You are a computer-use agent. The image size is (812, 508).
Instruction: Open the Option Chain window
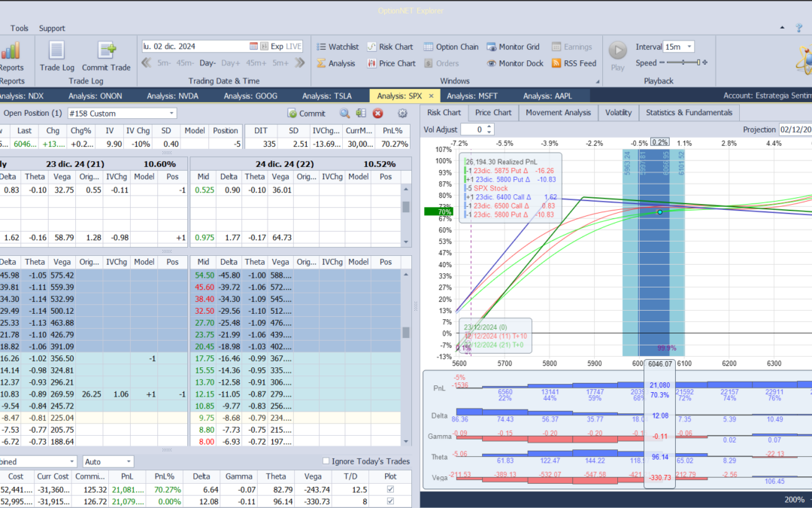[451, 47]
